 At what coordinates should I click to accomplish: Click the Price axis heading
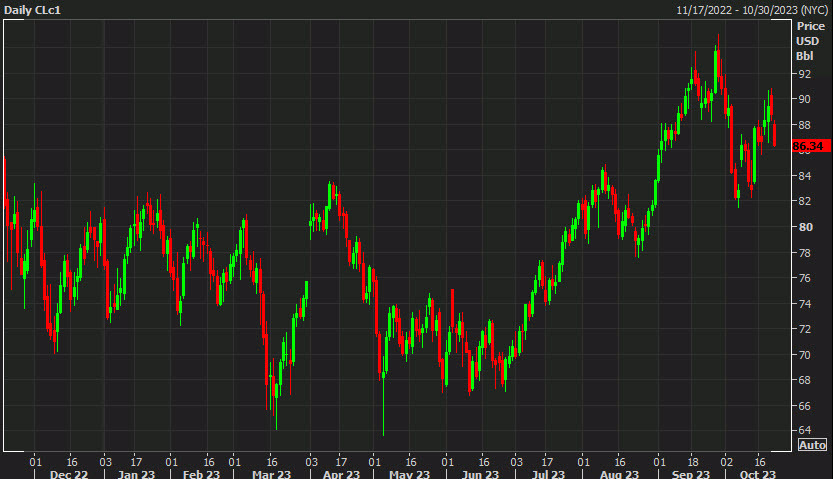(811, 26)
